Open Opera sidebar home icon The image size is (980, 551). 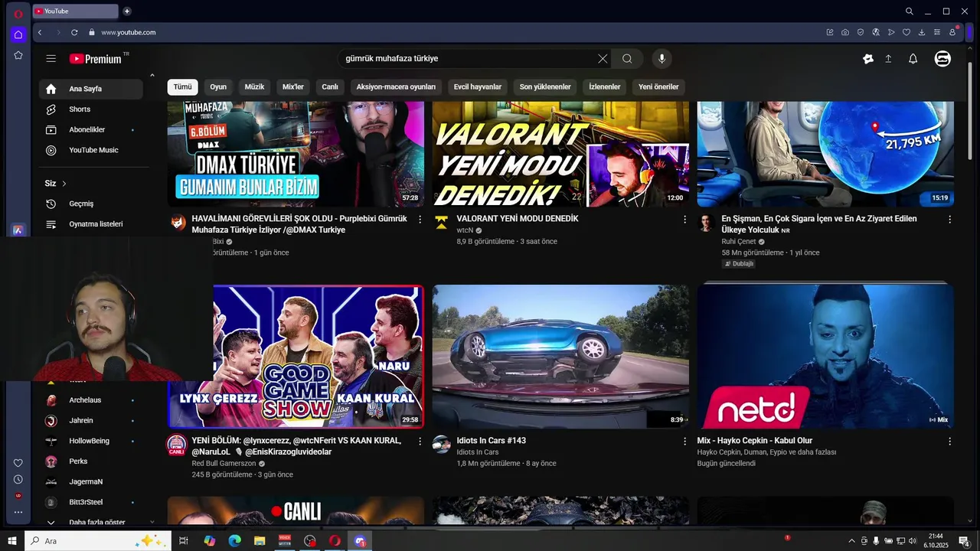pos(18,34)
